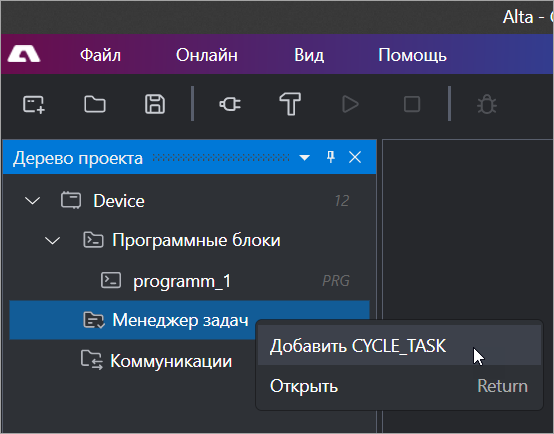This screenshot has width=554, height=434.
Task: Click the play run icon
Action: click(x=350, y=104)
